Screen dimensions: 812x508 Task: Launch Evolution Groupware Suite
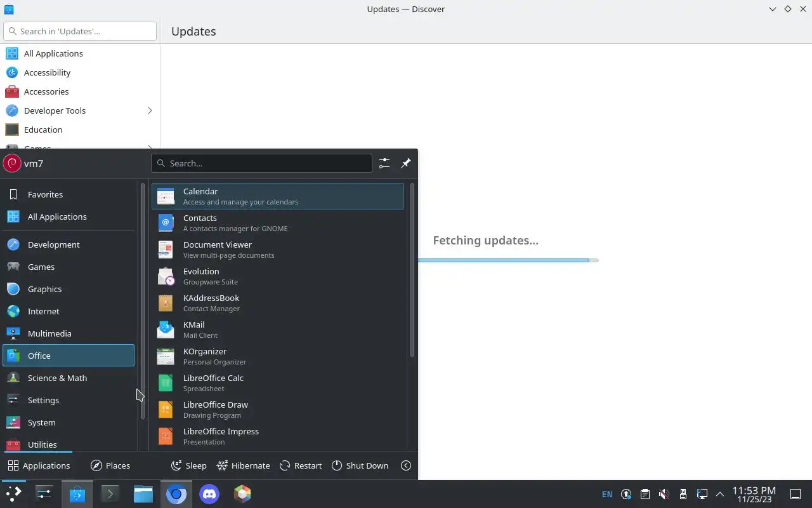(277, 276)
